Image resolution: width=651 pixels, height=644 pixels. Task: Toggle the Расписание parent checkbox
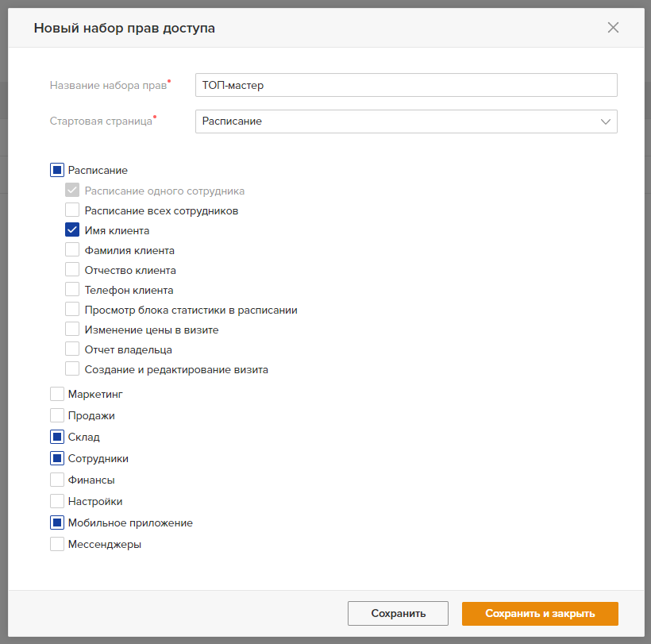click(57, 170)
